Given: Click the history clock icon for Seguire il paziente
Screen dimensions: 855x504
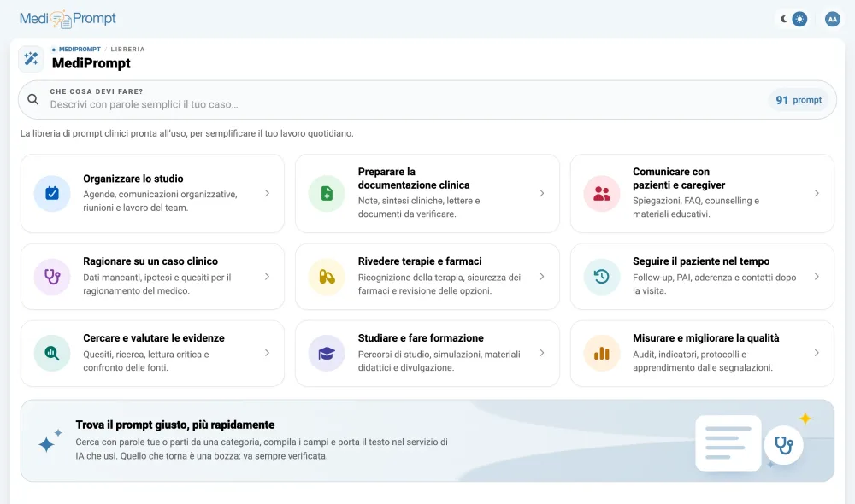Looking at the screenshot, I should click(x=601, y=277).
